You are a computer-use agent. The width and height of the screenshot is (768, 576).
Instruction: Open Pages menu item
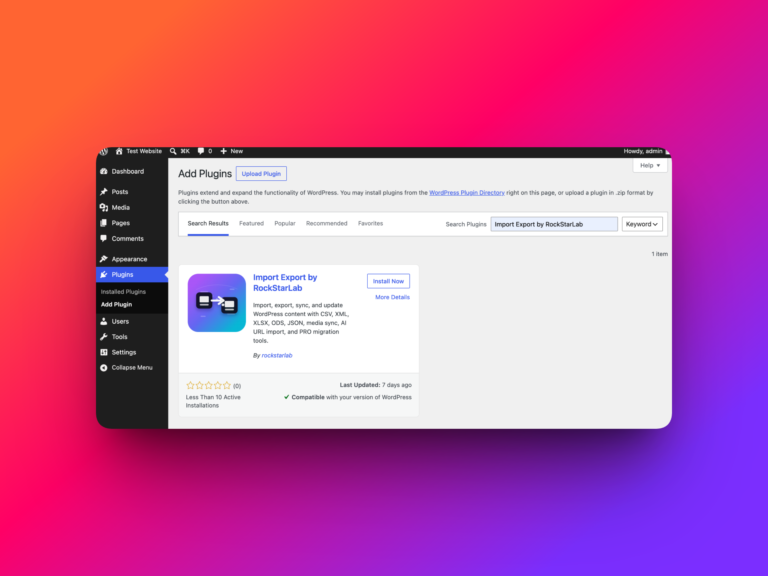120,223
